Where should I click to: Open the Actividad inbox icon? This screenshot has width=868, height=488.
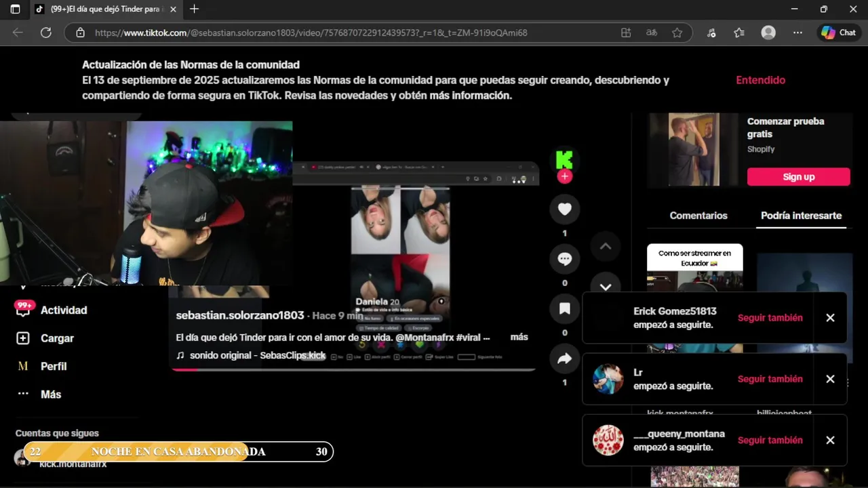point(23,310)
